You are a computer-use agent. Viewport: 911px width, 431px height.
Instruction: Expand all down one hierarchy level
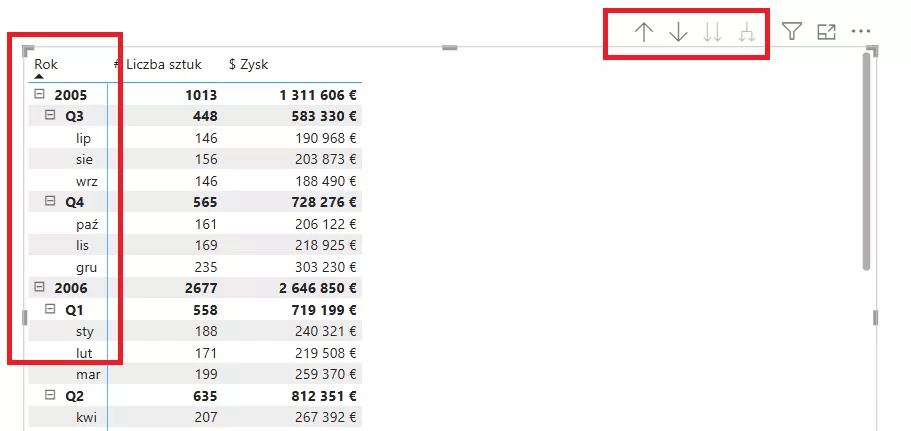tap(746, 32)
